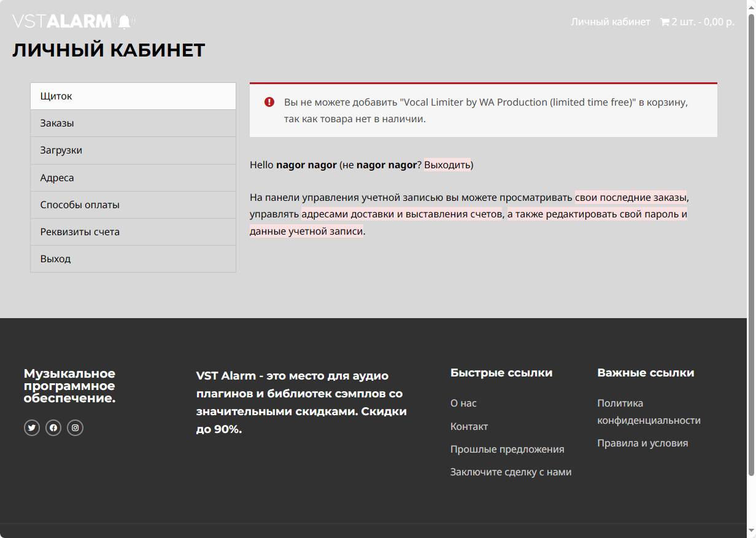The height and width of the screenshot is (538, 756).
Task: Click the page vertical scrollbar thumb
Action: (x=751, y=244)
